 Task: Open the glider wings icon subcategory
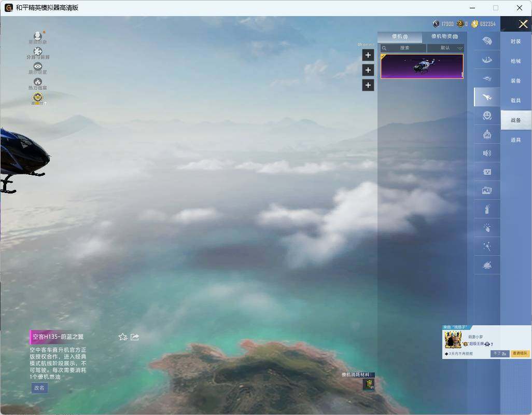pyautogui.click(x=487, y=60)
